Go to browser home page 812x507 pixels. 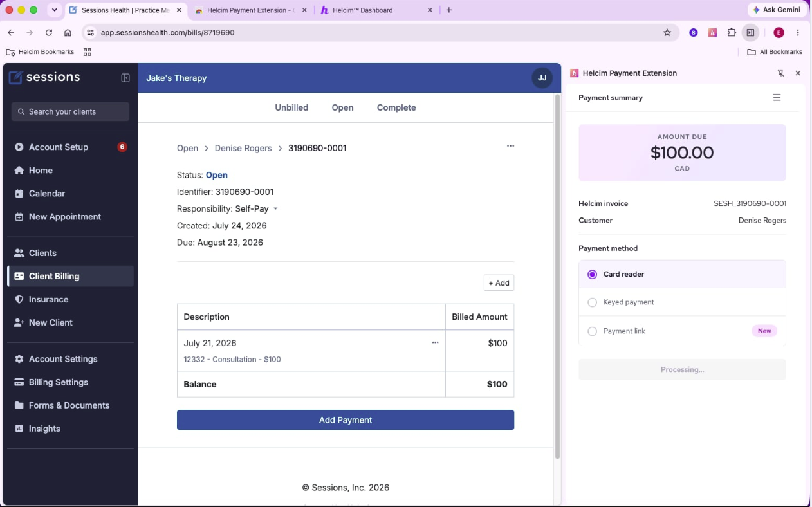pos(68,33)
